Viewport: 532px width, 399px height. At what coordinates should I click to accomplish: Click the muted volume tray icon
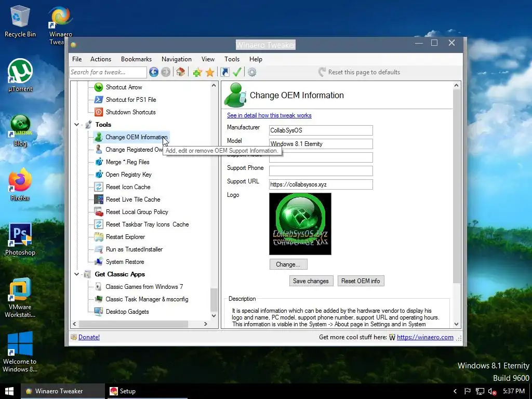[493, 391]
